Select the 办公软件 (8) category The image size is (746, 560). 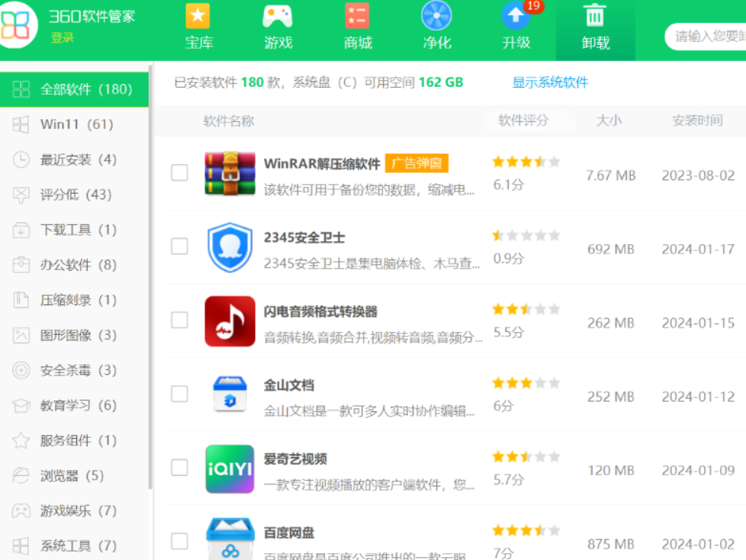tap(74, 265)
